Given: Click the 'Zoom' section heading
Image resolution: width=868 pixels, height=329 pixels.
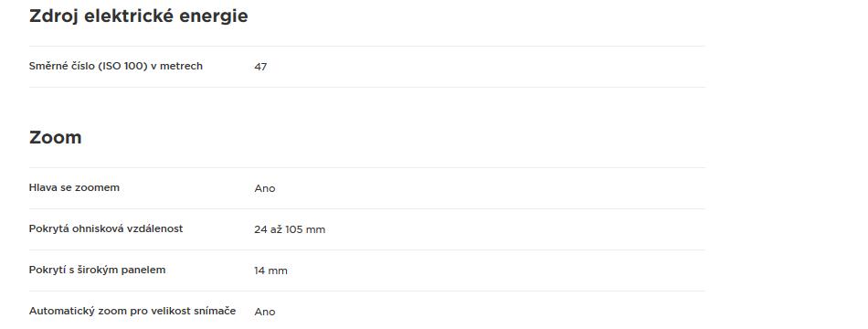Looking at the screenshot, I should point(56,137).
